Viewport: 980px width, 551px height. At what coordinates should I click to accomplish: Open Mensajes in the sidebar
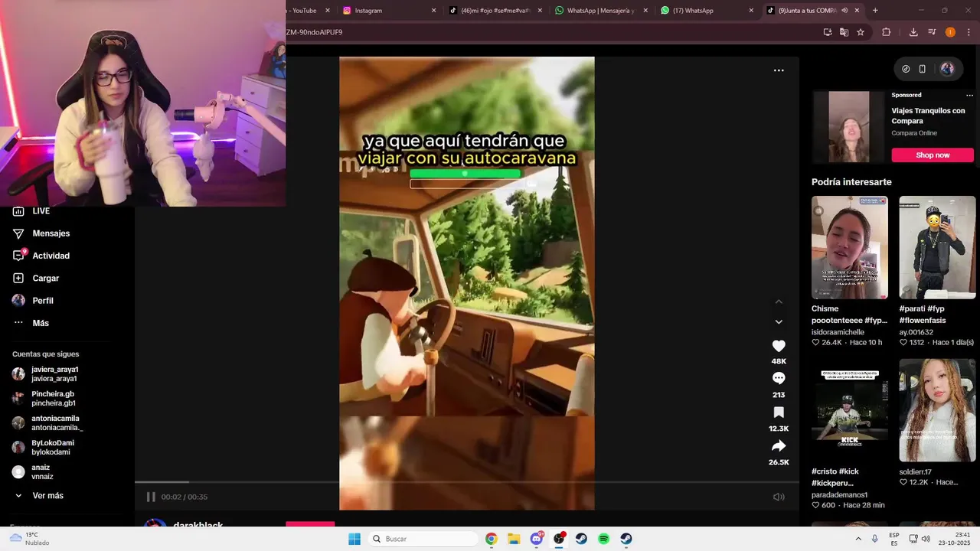pyautogui.click(x=41, y=233)
